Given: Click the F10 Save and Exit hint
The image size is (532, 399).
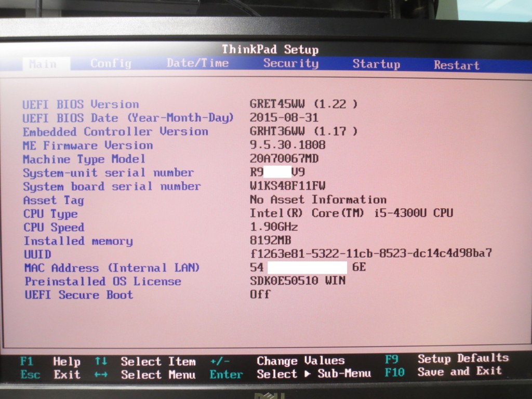Looking at the screenshot, I should pos(443,371).
